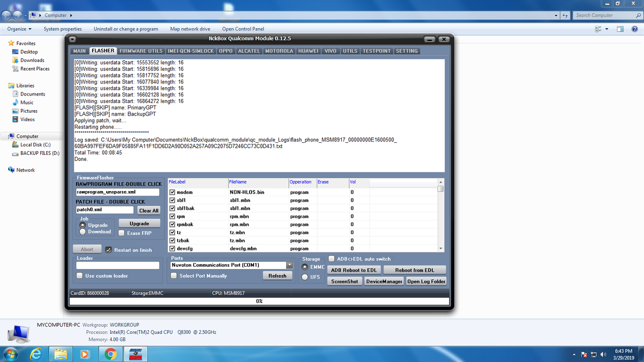Click ADB Reboot to EDL button
Viewport: 644px width, 362px height.
(x=353, y=270)
